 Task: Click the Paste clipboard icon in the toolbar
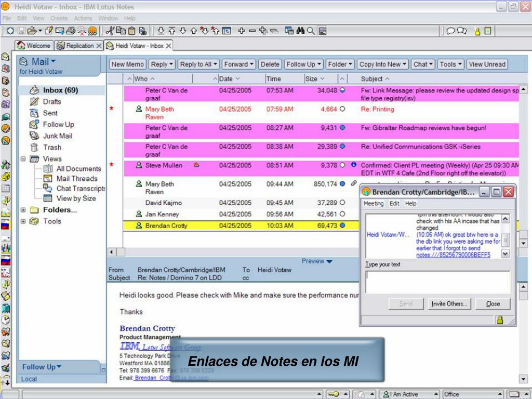point(131,31)
